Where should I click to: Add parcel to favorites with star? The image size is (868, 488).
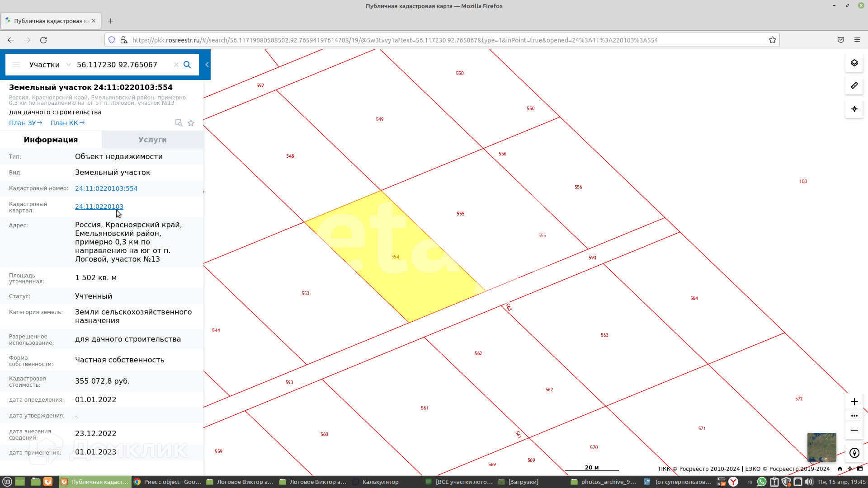191,123
